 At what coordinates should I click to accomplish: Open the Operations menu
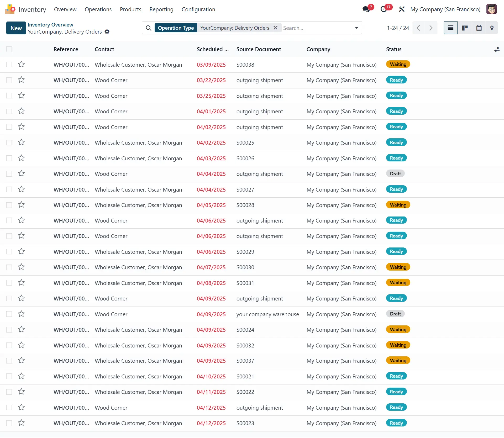(98, 9)
